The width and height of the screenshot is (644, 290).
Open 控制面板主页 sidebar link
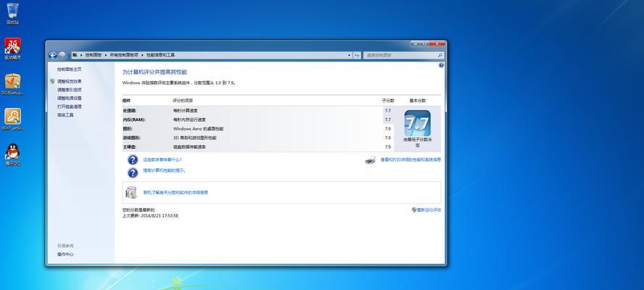(x=69, y=70)
